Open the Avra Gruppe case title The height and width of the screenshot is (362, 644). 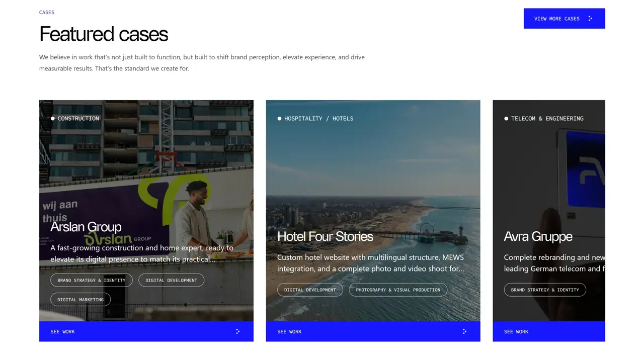(538, 236)
